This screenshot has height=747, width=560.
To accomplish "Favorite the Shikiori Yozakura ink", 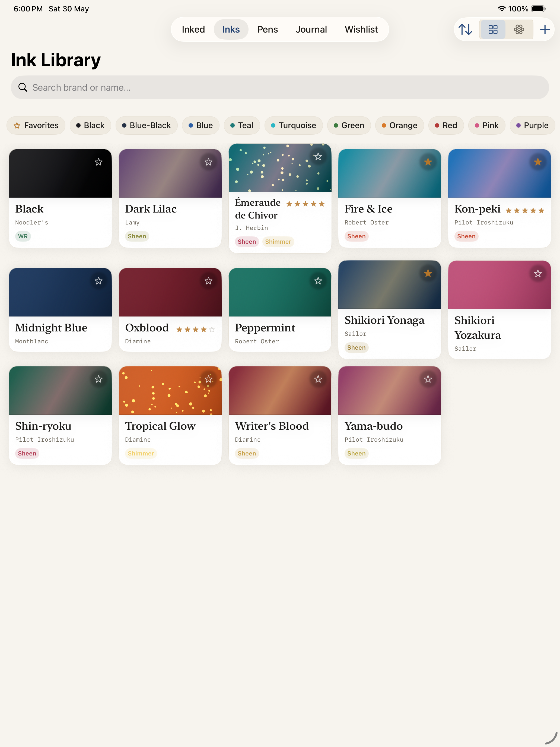I will tap(538, 274).
